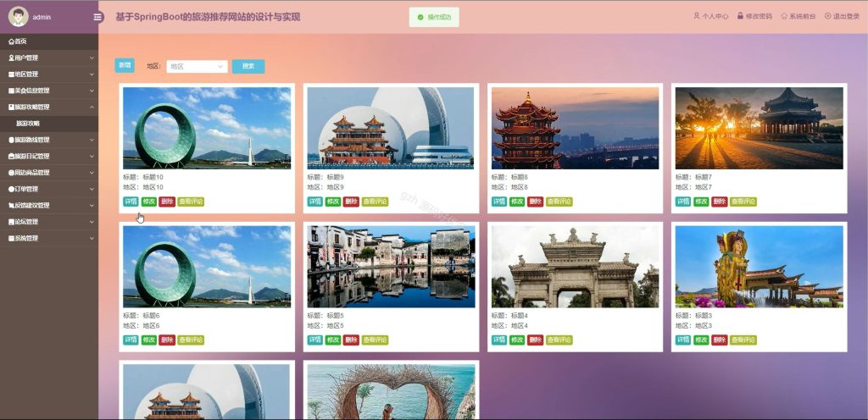Click the 退出登录 circle-x icon
This screenshot has height=420, width=868.
click(827, 16)
